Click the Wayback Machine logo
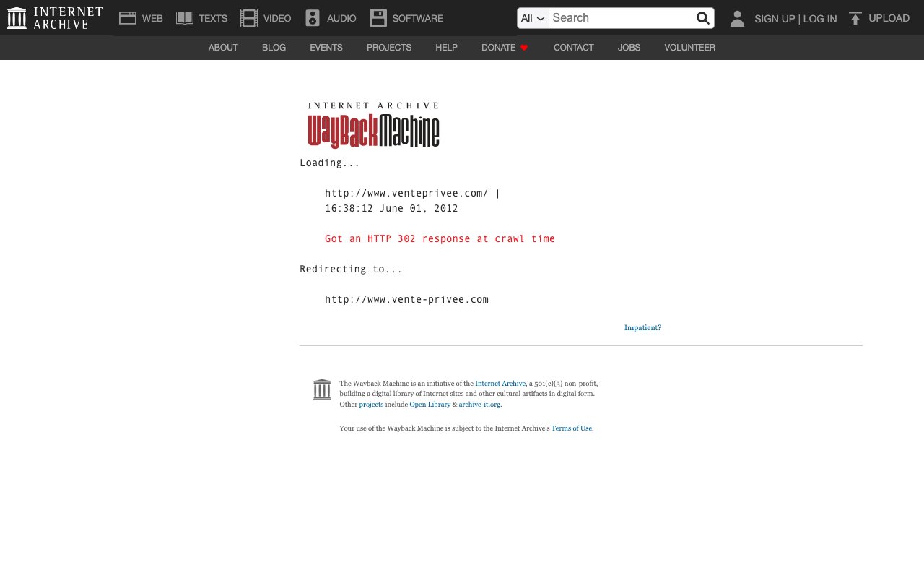This screenshot has height=578, width=924. click(x=373, y=125)
